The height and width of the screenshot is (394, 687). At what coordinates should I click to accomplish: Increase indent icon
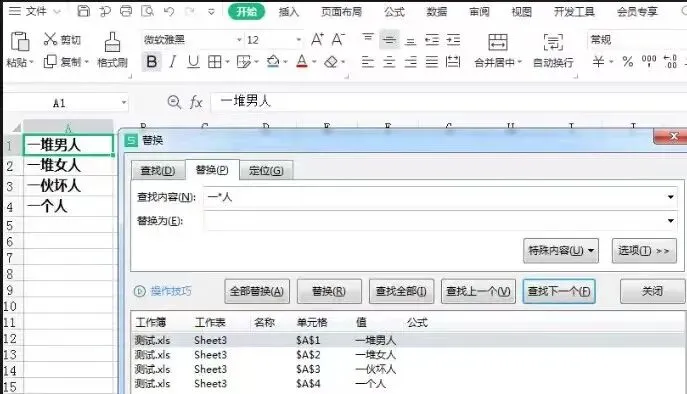pyautogui.click(x=453, y=40)
